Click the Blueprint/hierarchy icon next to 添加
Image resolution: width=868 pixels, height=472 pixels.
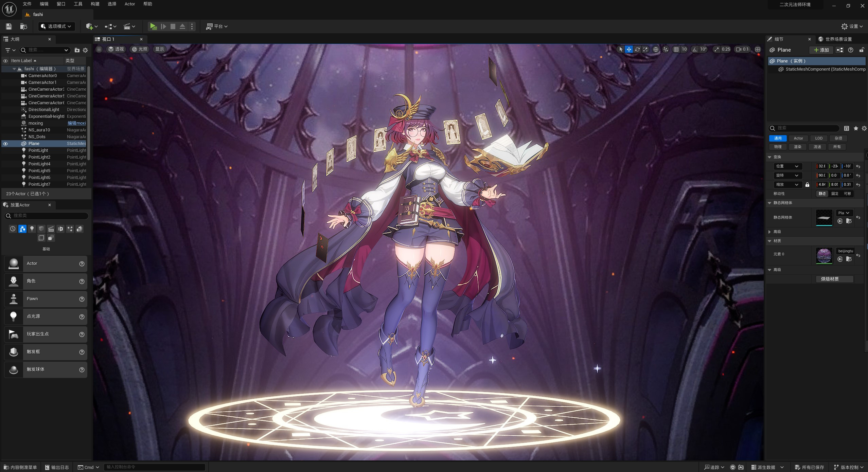(840, 50)
